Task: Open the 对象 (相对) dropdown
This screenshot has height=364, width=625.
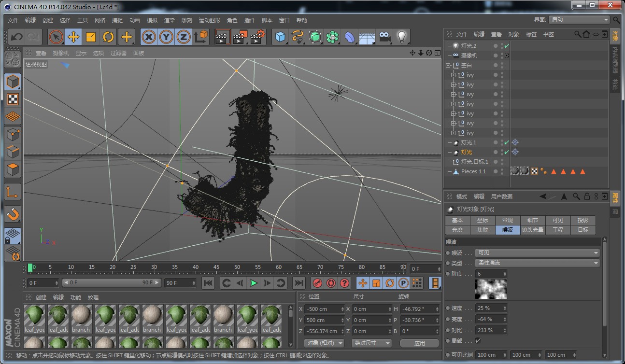Action: click(325, 343)
